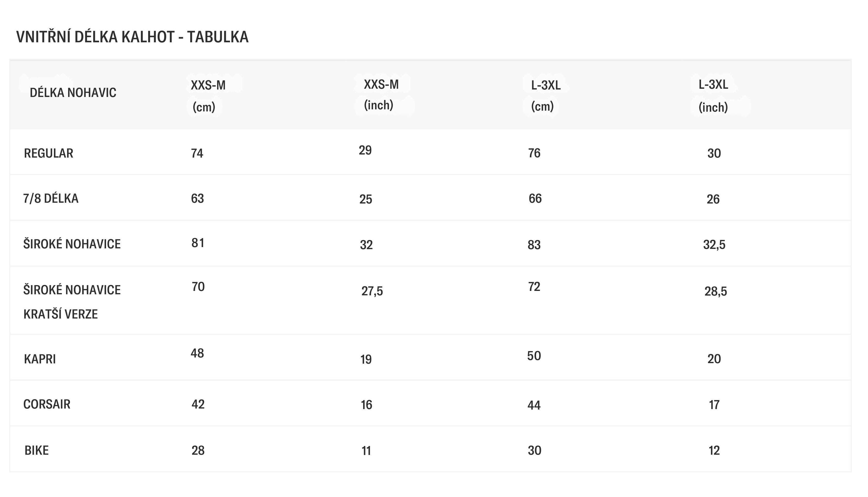Select the KAPRI row label
Screen dimensions: 868x497
[40, 359]
